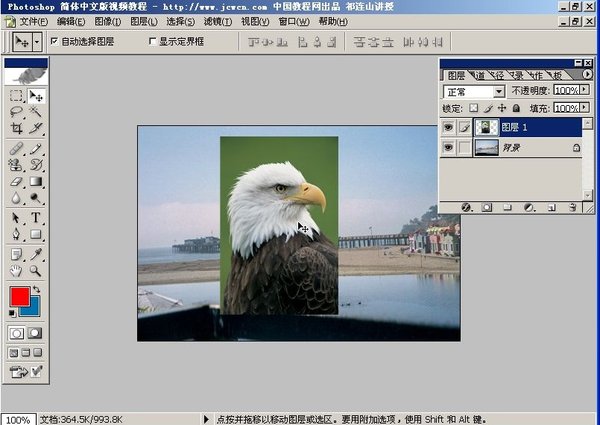600x425 pixels.
Task: Hide the 图层 1 layer eye icon
Action: 448,127
